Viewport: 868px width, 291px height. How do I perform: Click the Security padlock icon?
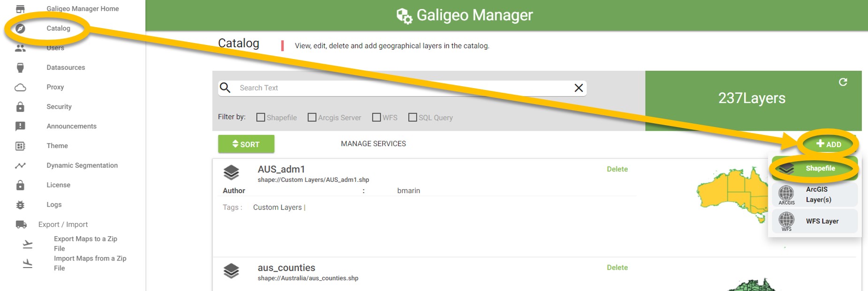(x=20, y=107)
